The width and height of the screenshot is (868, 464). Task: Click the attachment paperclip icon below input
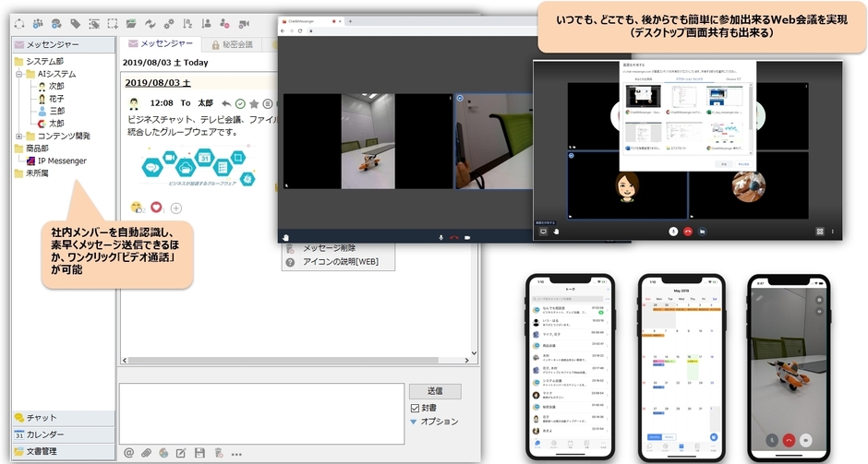[x=146, y=453]
